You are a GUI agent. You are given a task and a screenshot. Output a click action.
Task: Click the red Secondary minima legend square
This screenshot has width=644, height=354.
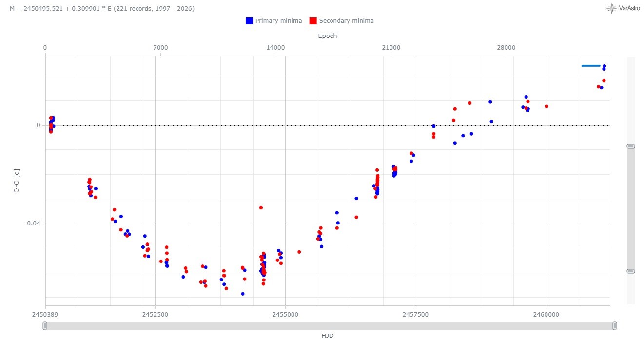pos(313,20)
